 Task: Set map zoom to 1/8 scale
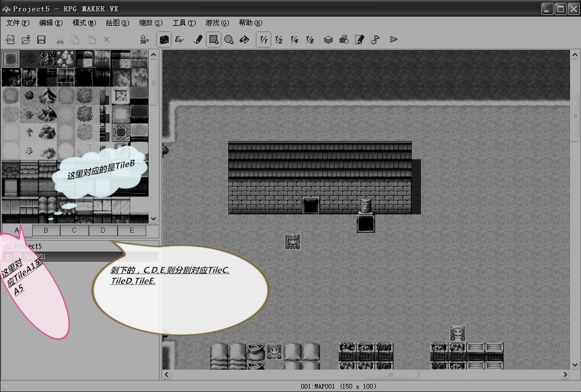[310, 40]
